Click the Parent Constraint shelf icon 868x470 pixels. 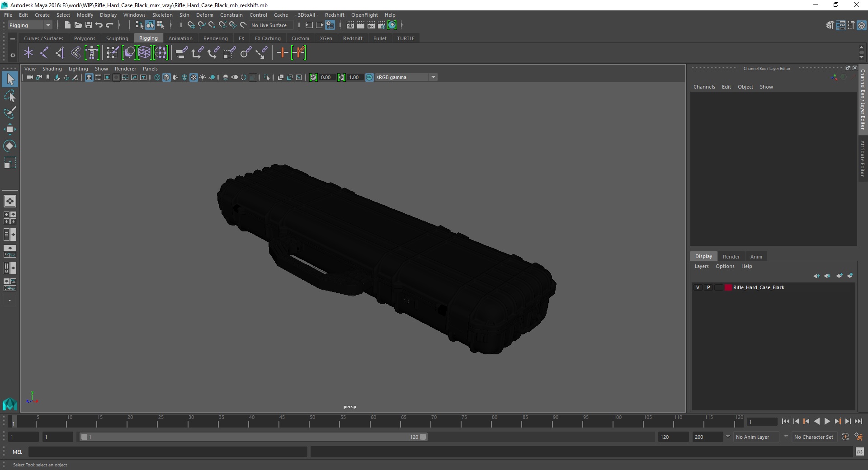click(x=182, y=53)
